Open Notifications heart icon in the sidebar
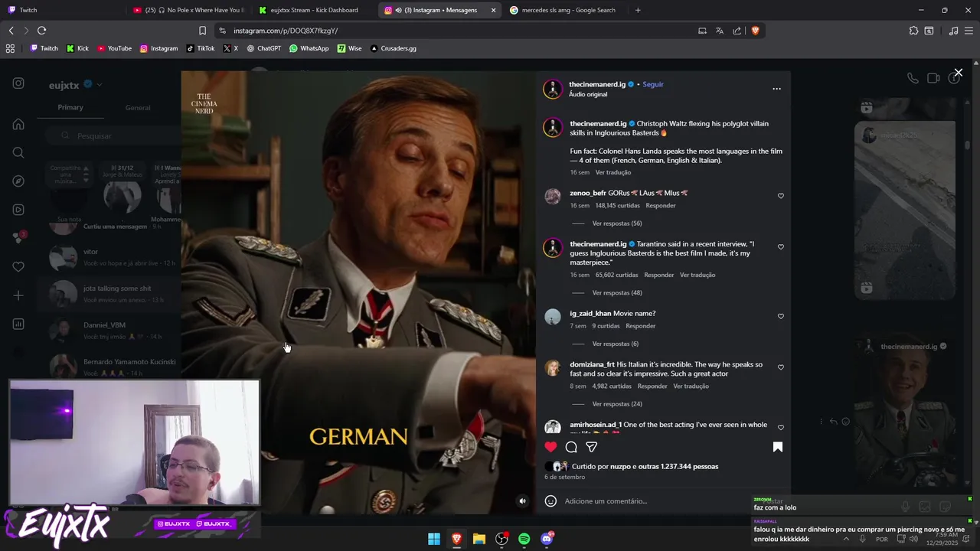 tap(18, 266)
